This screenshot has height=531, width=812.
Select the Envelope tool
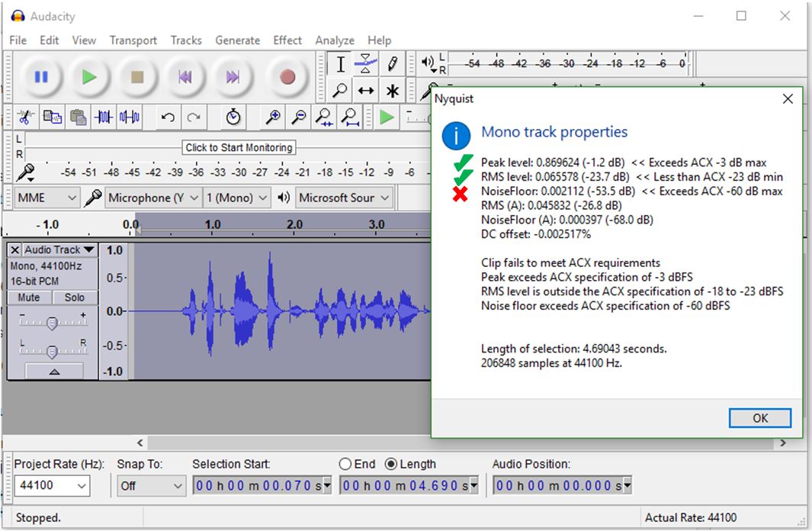pos(366,64)
